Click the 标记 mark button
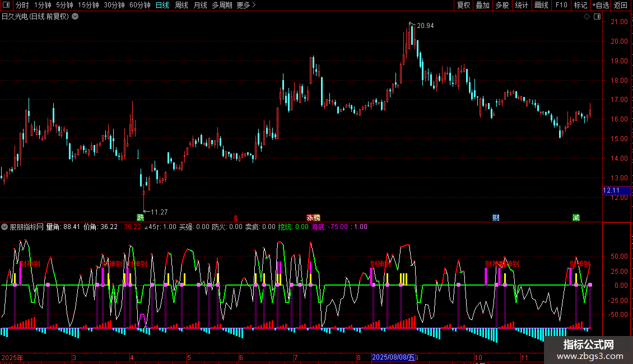Screen dimensions: 633x364 [580, 5]
